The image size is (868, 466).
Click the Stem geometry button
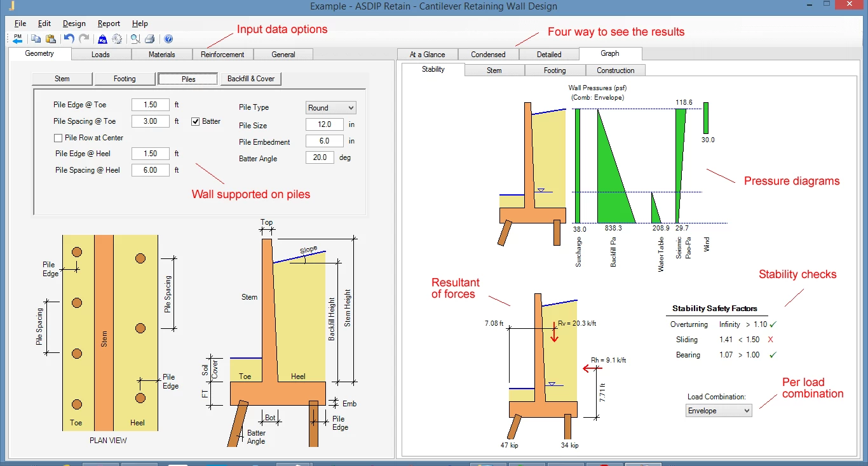[x=62, y=79]
